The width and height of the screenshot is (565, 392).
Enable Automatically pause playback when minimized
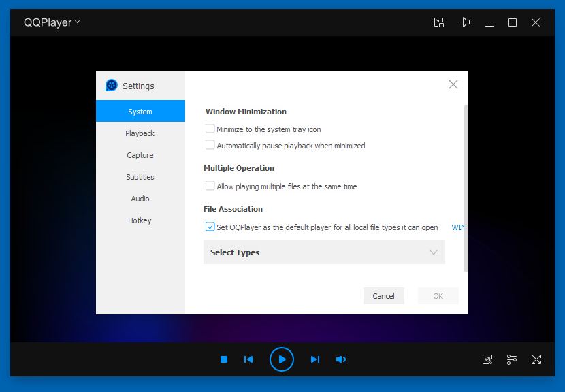[x=210, y=145]
